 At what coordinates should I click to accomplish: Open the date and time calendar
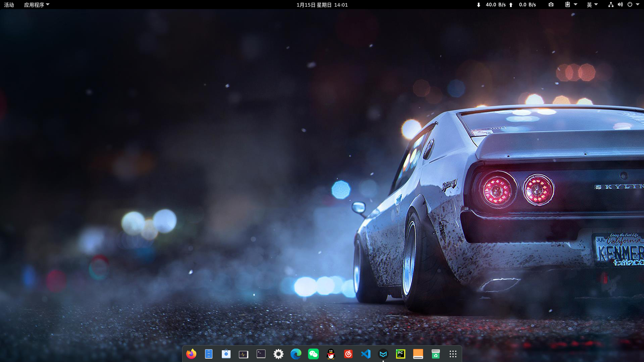tap(322, 5)
